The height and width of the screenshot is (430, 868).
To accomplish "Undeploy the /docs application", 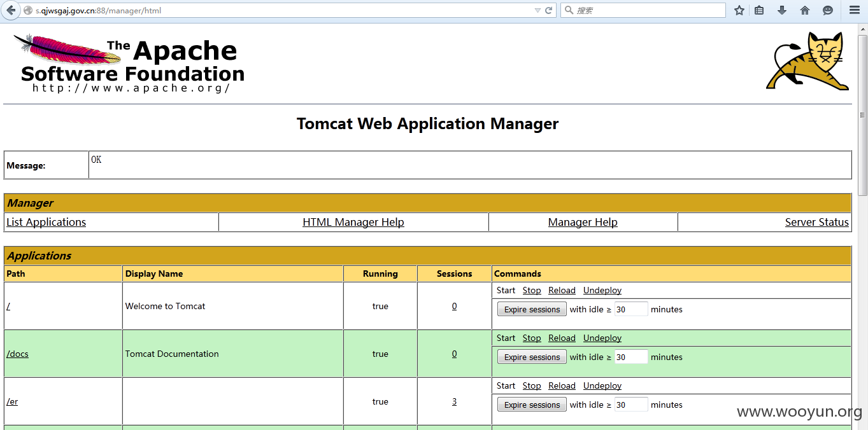I will (x=602, y=338).
